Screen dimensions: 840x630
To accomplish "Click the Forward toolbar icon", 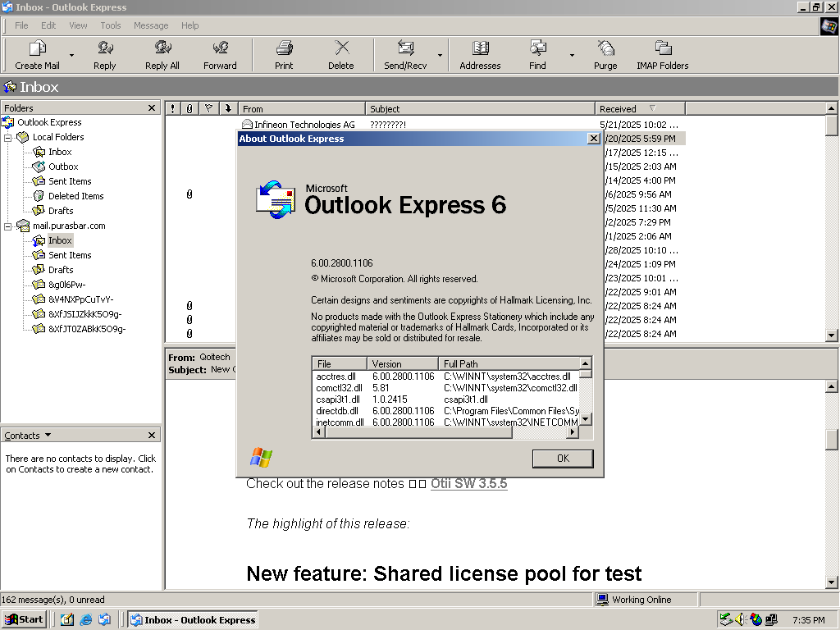I will click(x=220, y=48).
